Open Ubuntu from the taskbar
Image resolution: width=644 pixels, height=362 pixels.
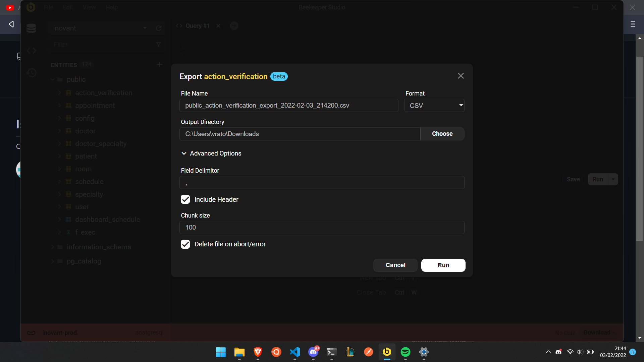click(x=276, y=352)
